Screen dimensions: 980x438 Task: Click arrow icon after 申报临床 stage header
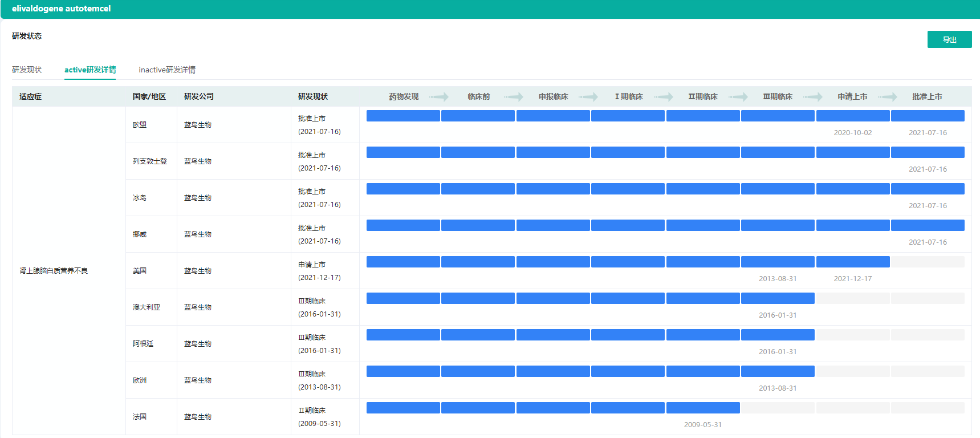[588, 97]
